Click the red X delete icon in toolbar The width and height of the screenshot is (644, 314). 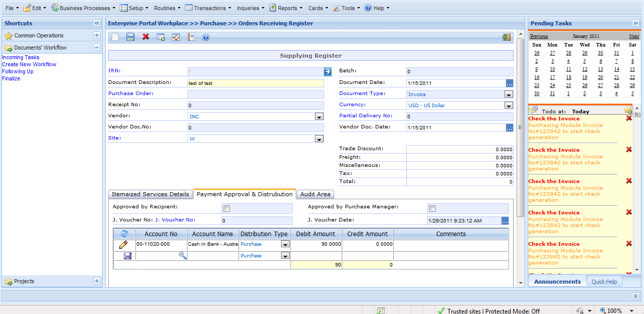coord(146,37)
